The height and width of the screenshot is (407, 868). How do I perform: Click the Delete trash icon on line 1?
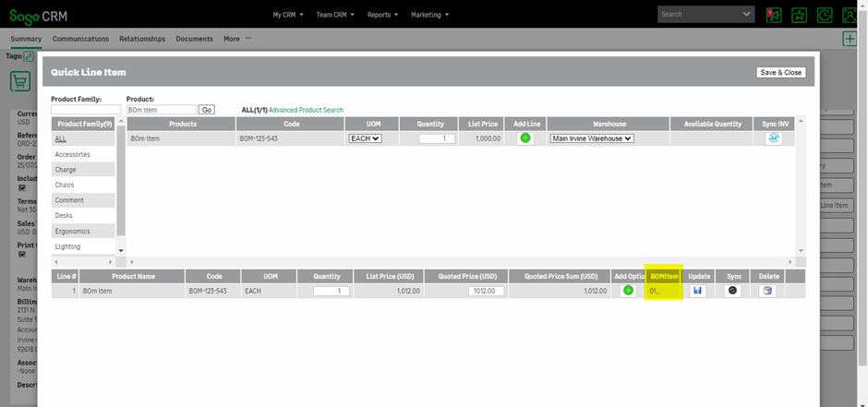767,291
